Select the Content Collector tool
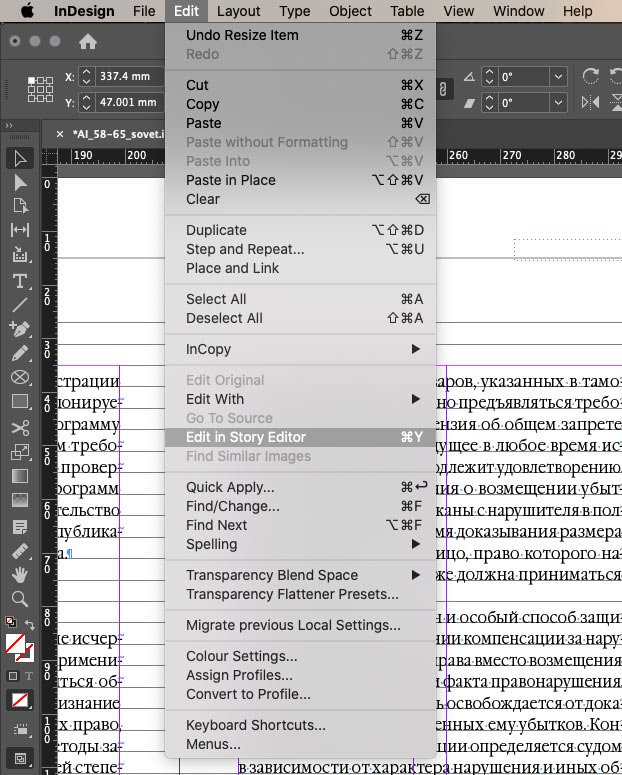 [x=20, y=255]
